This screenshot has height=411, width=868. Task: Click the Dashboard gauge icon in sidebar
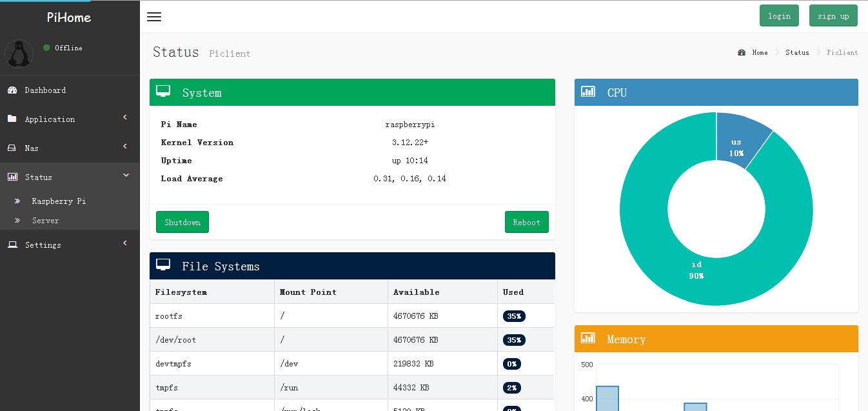coord(12,90)
